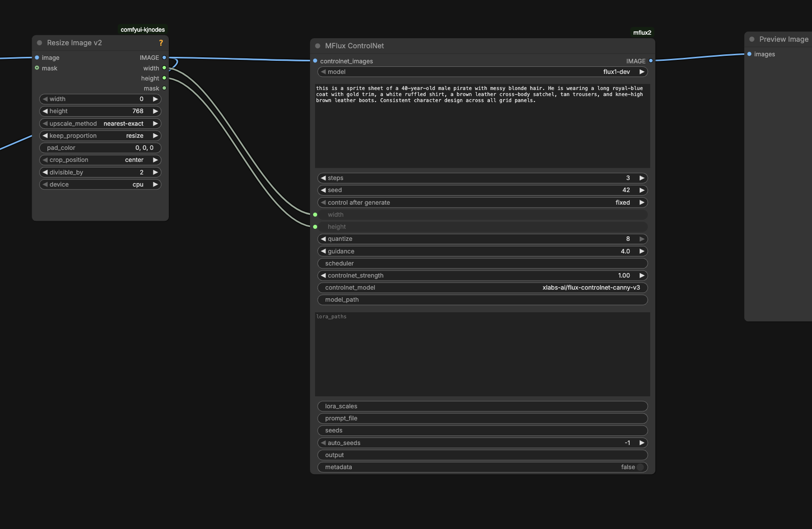Open control after generate fixed dropdown
812x529 pixels.
pos(482,203)
